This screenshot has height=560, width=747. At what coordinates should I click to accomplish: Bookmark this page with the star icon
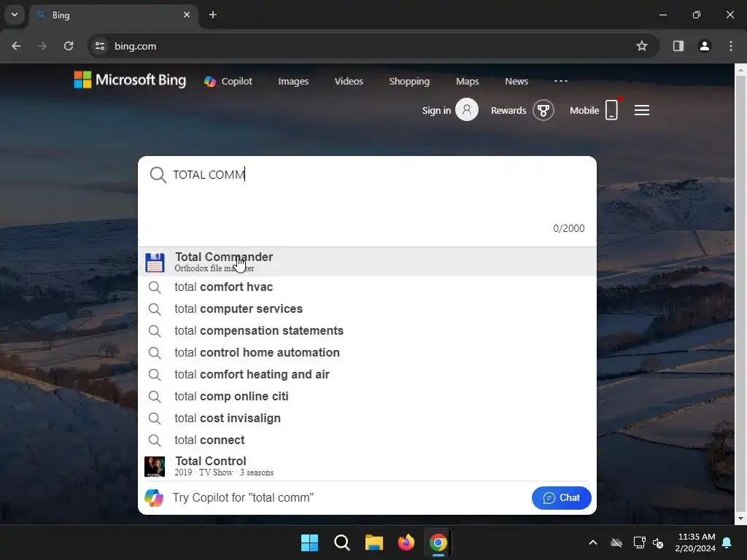(x=642, y=46)
